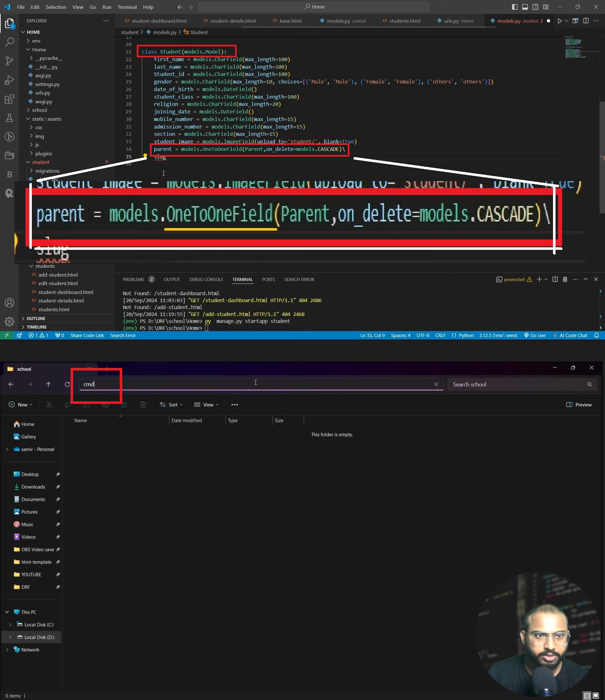Open Explorer views and more actions ellipsis
The image size is (605, 700).
point(106,21)
